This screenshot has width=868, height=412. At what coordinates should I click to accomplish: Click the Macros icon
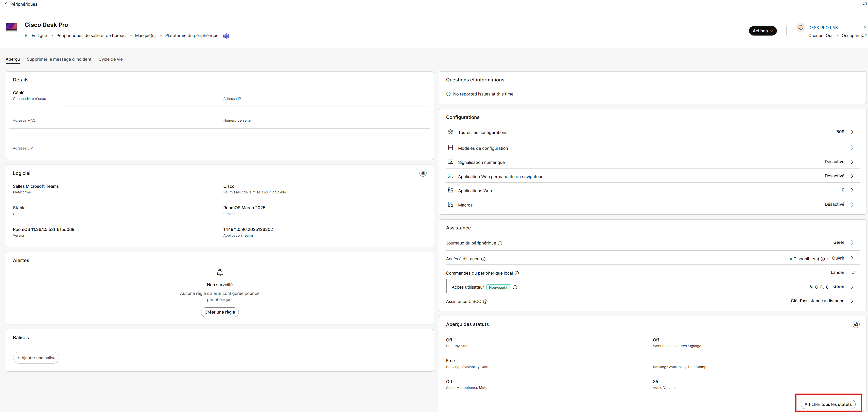click(x=451, y=205)
